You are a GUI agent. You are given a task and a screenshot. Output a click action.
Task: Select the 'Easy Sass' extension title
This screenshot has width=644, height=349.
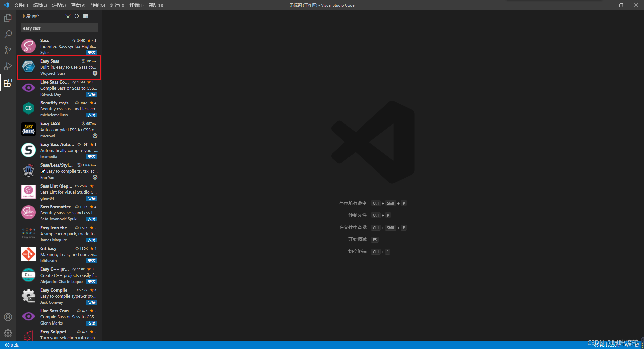click(50, 61)
